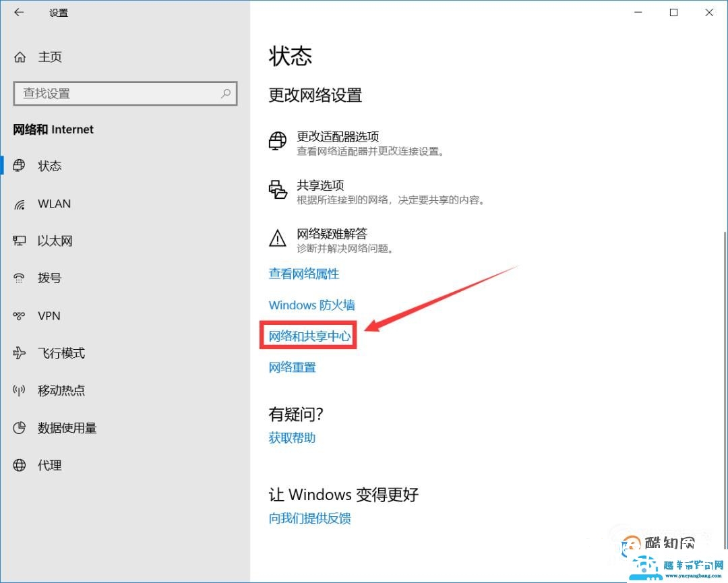This screenshot has height=583, width=728.
Task: Open the Home (主页) icon
Action: [20, 57]
